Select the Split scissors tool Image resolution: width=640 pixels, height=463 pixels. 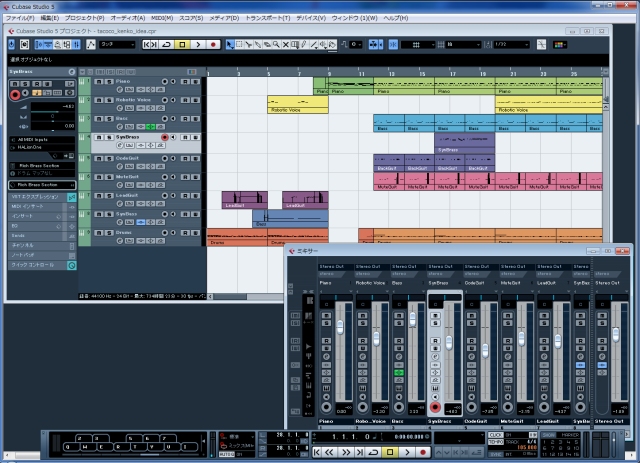249,45
